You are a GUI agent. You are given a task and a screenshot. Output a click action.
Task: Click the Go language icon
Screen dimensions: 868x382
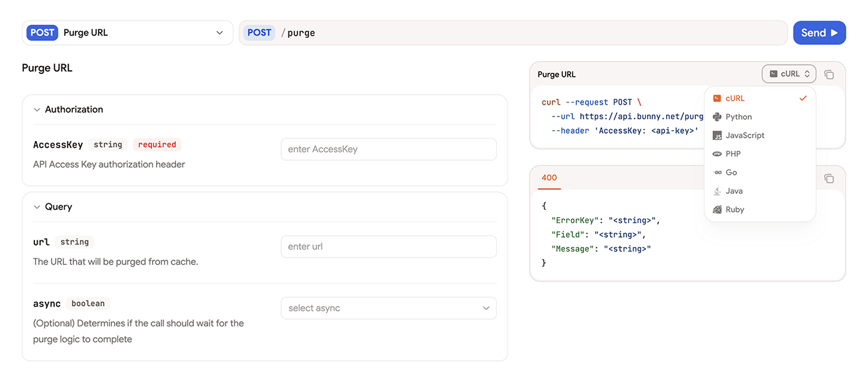[x=716, y=173]
